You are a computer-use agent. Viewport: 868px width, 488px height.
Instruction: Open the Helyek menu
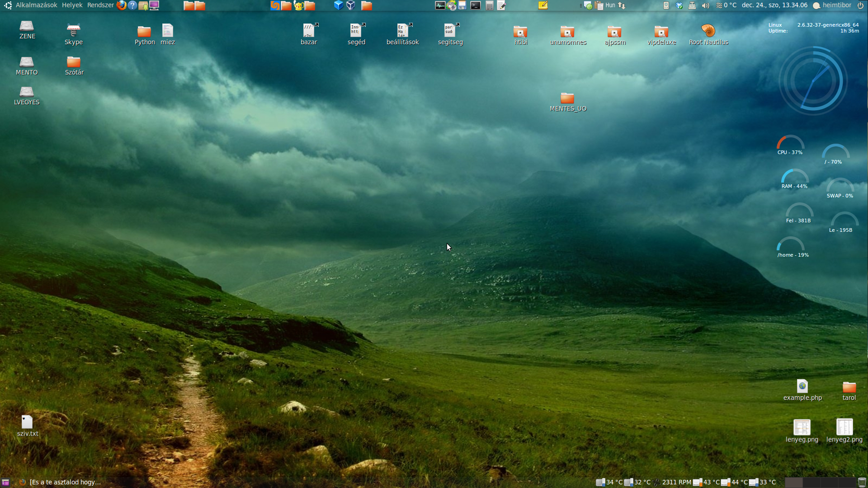[x=72, y=5]
